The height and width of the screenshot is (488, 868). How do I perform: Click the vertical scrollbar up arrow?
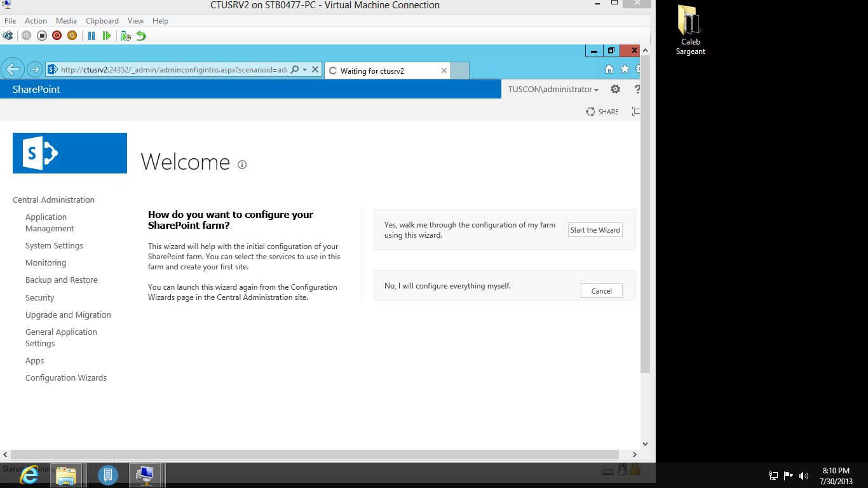coord(645,50)
